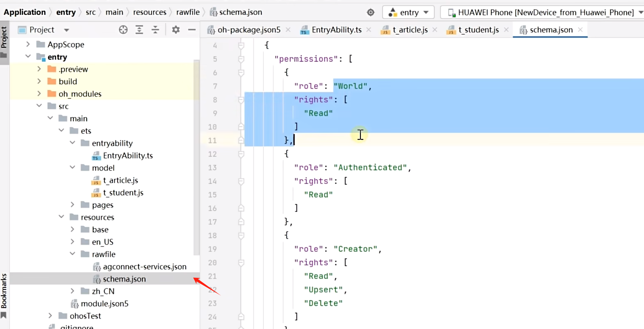Collapse the rawfile folder
The image size is (644, 329).
click(72, 254)
